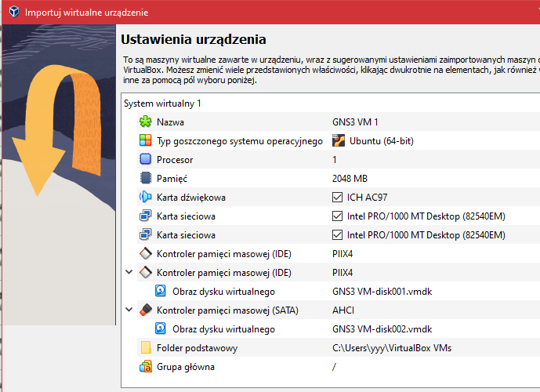Click the Procesor chip icon

[x=145, y=159]
